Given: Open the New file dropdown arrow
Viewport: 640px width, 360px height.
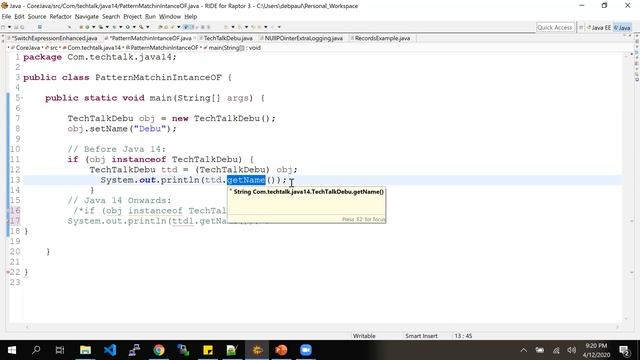Looking at the screenshot, I should coord(9,27).
